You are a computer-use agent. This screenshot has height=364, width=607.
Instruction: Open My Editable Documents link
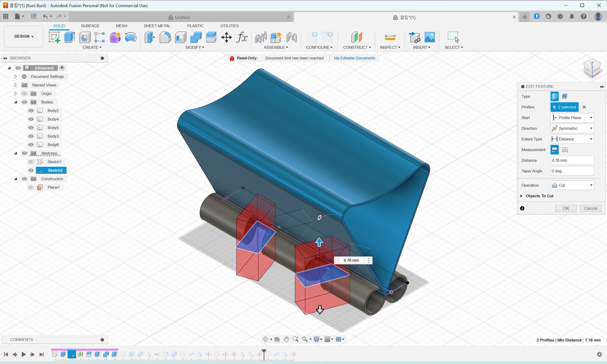(354, 58)
